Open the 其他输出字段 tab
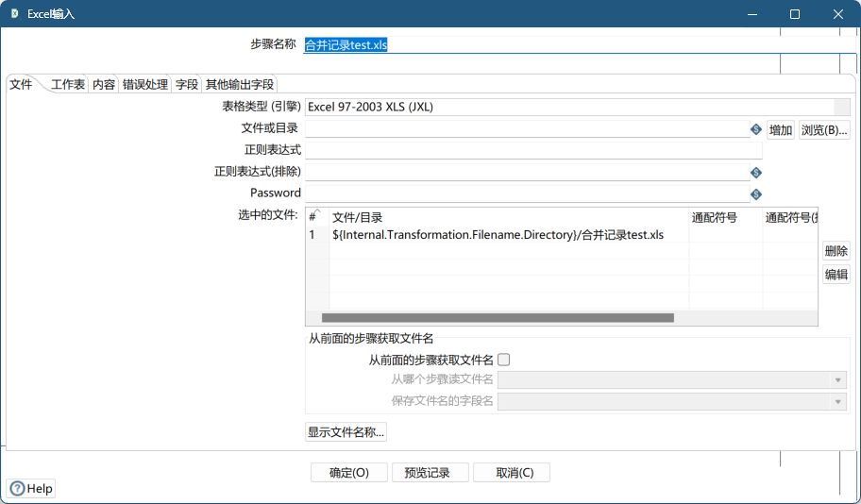The width and height of the screenshot is (861, 504). (240, 84)
